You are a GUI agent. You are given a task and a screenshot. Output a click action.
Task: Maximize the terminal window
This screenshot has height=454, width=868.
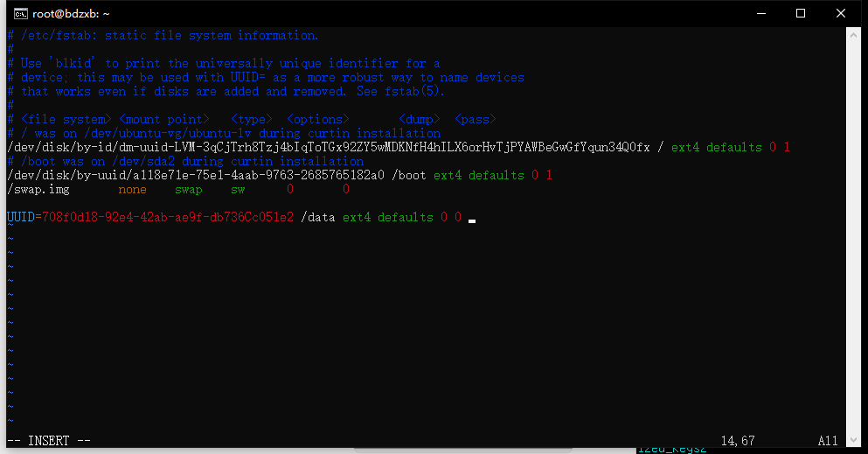click(801, 13)
